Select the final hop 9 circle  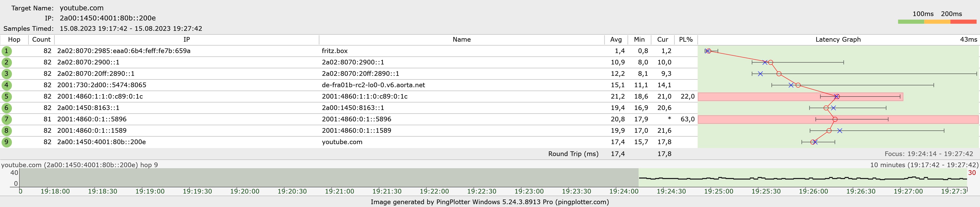point(6,142)
